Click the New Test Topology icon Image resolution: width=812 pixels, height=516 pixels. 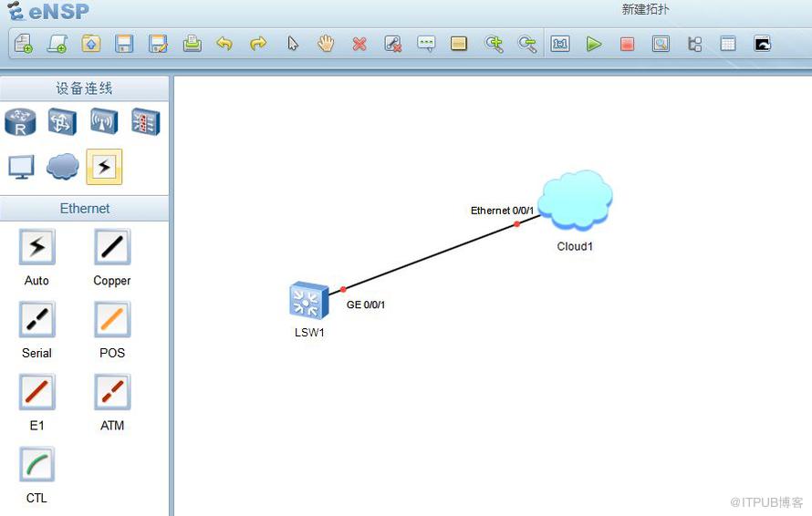(57, 44)
